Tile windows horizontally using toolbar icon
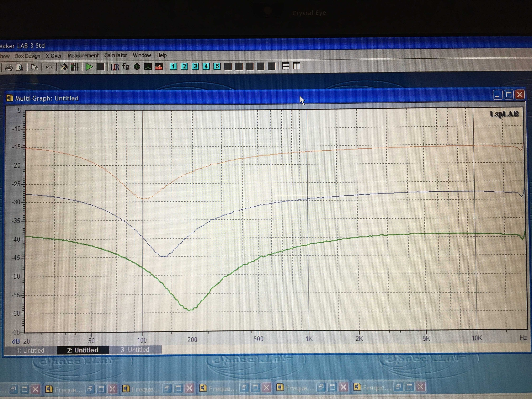The height and width of the screenshot is (399, 532). [x=286, y=66]
